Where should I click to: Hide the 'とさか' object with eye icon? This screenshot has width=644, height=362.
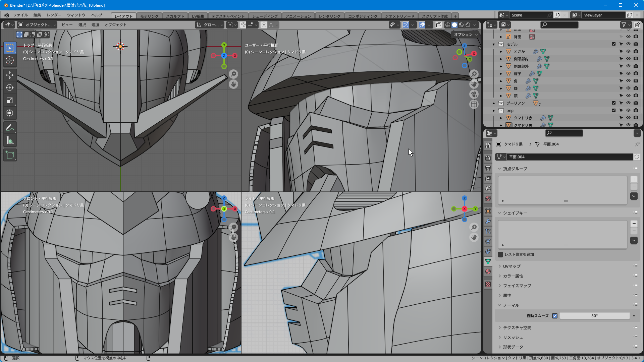628,51
